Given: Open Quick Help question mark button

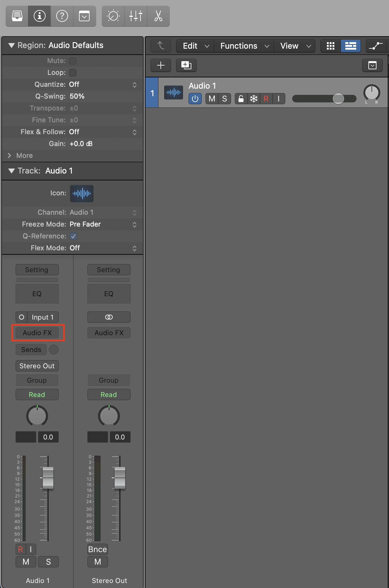Looking at the screenshot, I should tap(62, 16).
